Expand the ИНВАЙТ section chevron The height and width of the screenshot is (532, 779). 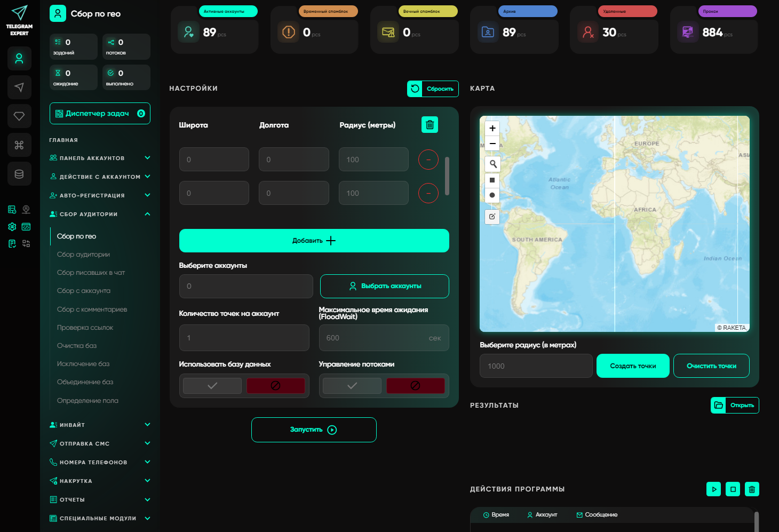tap(148, 425)
